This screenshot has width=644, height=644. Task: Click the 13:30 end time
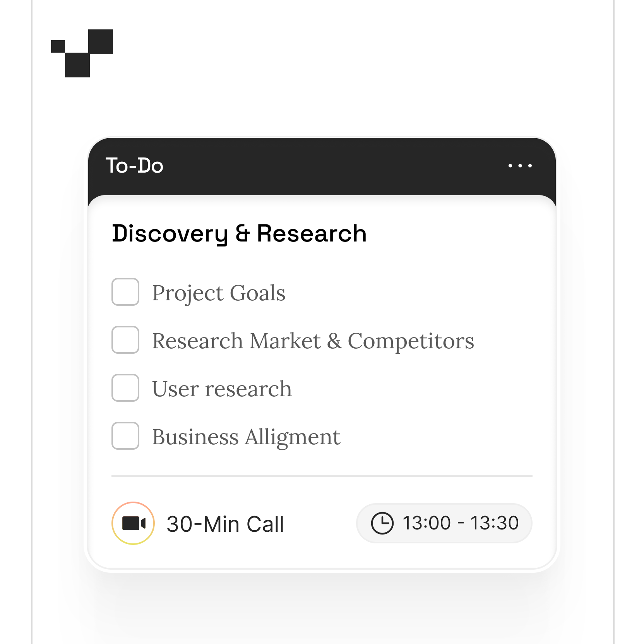coord(494,523)
